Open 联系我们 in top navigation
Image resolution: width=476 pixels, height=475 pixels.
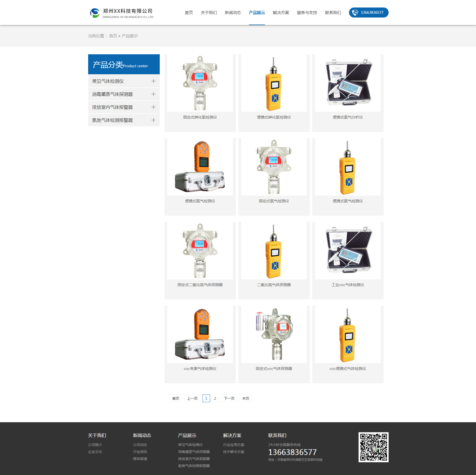click(333, 13)
